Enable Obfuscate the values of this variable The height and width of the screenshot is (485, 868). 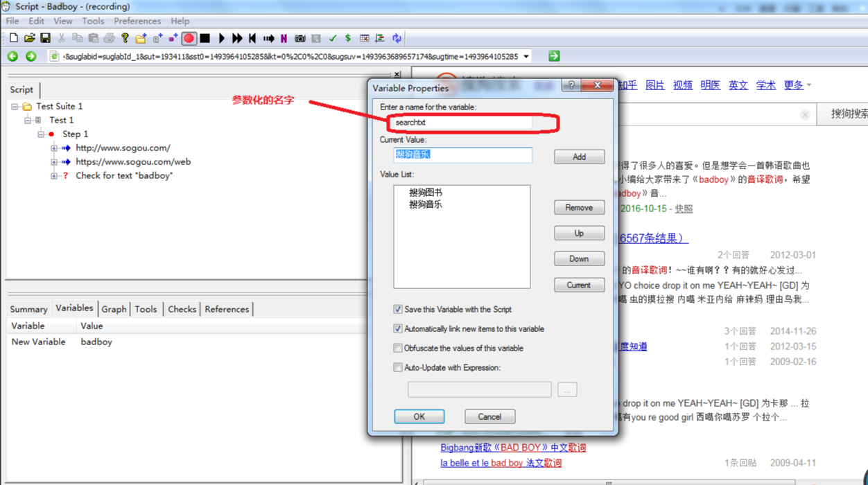[398, 349]
